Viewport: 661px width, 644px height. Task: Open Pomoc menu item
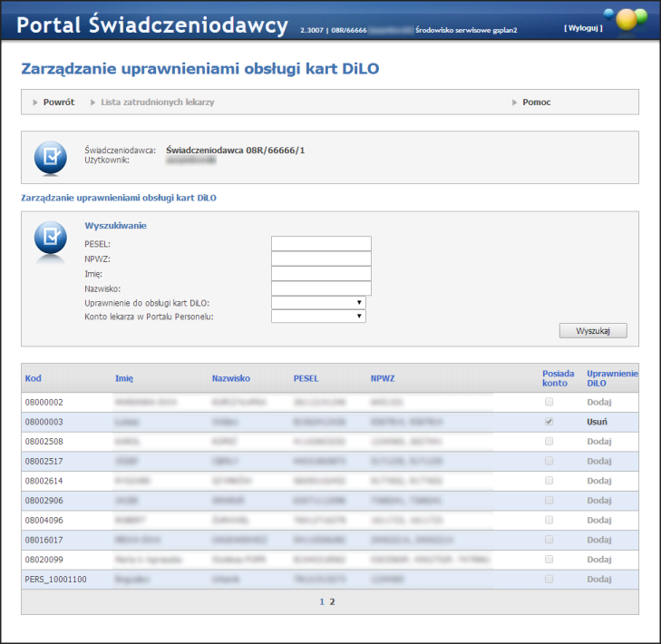[x=536, y=102]
